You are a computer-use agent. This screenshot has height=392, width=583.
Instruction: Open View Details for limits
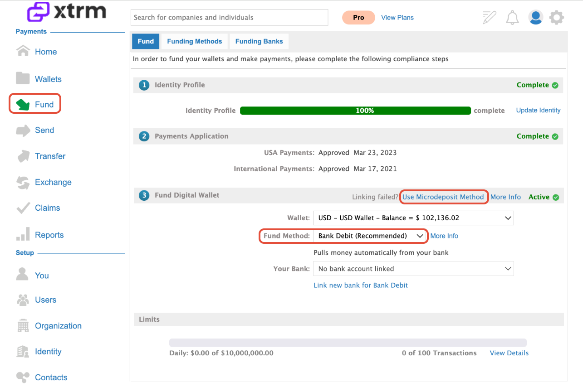(509, 353)
